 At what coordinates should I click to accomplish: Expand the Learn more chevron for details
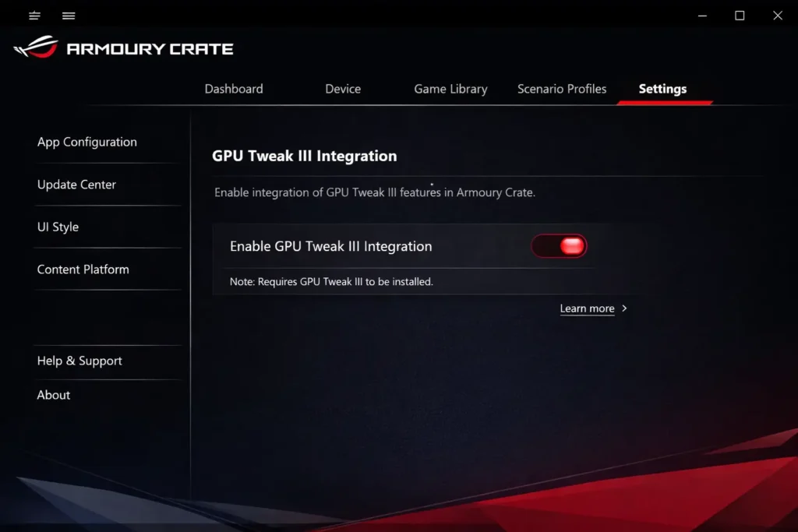[624, 308]
